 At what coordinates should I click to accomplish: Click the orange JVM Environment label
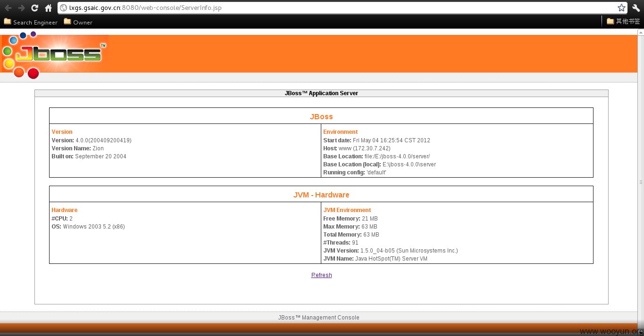[x=347, y=210]
